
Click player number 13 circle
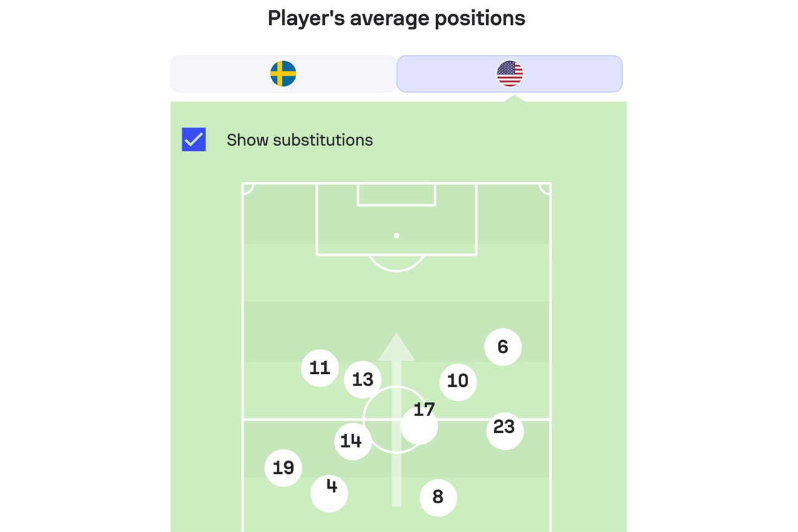pyautogui.click(x=363, y=379)
